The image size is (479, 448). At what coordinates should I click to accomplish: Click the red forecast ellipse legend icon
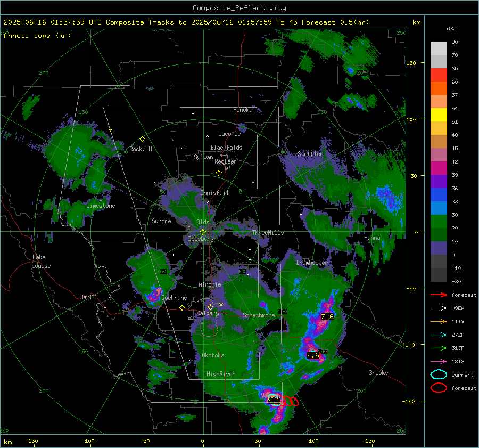pos(439,388)
